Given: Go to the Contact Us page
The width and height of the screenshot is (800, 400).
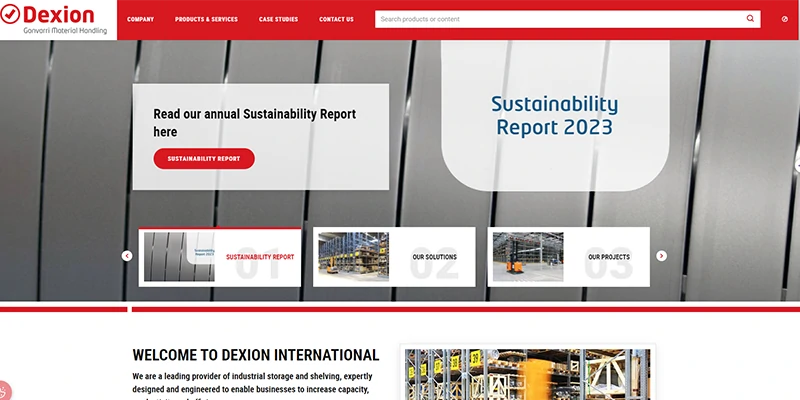Looking at the screenshot, I should [336, 19].
